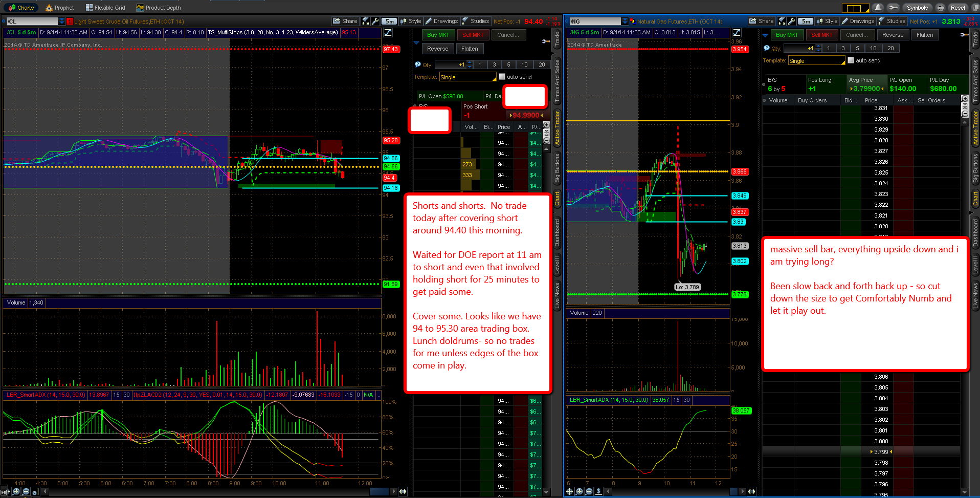
Task: Toggle /NG chart scale curve icon
Action: point(737,33)
